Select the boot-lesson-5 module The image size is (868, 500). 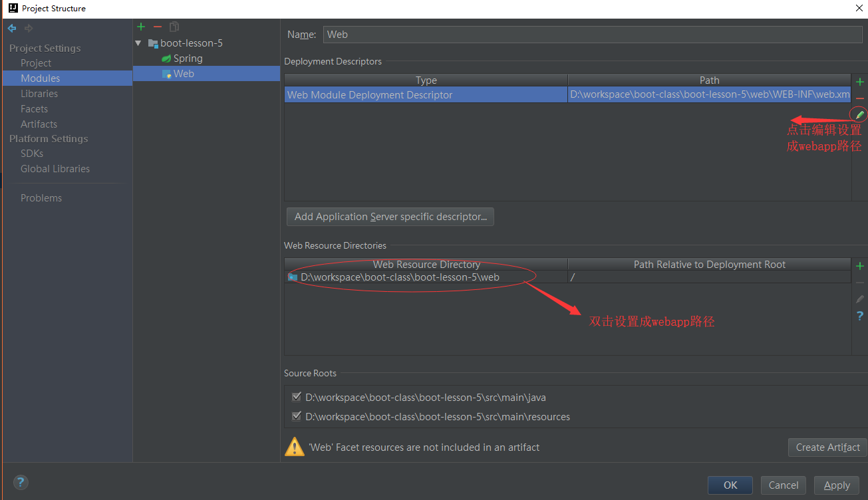tap(192, 43)
